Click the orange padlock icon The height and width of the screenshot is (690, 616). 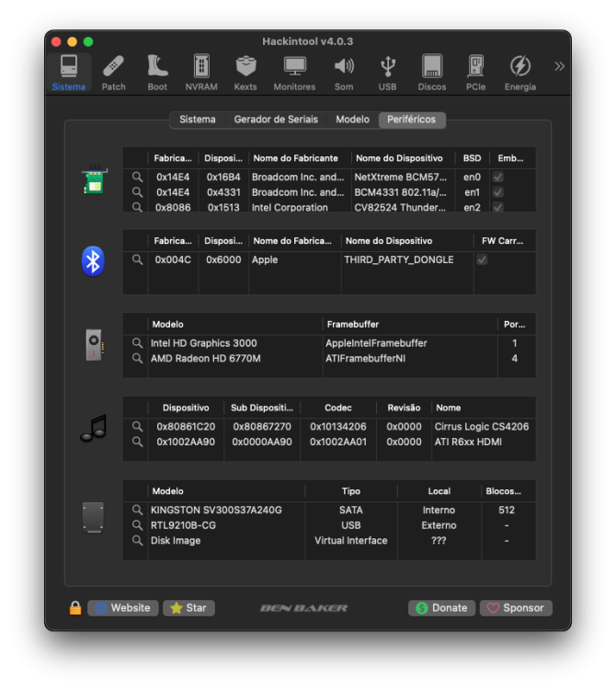coord(75,608)
